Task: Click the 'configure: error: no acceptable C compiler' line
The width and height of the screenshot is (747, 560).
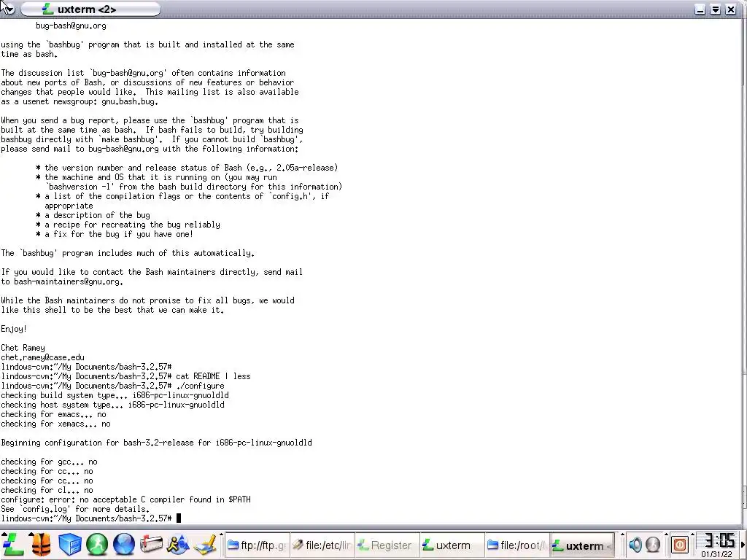Action: click(x=125, y=499)
